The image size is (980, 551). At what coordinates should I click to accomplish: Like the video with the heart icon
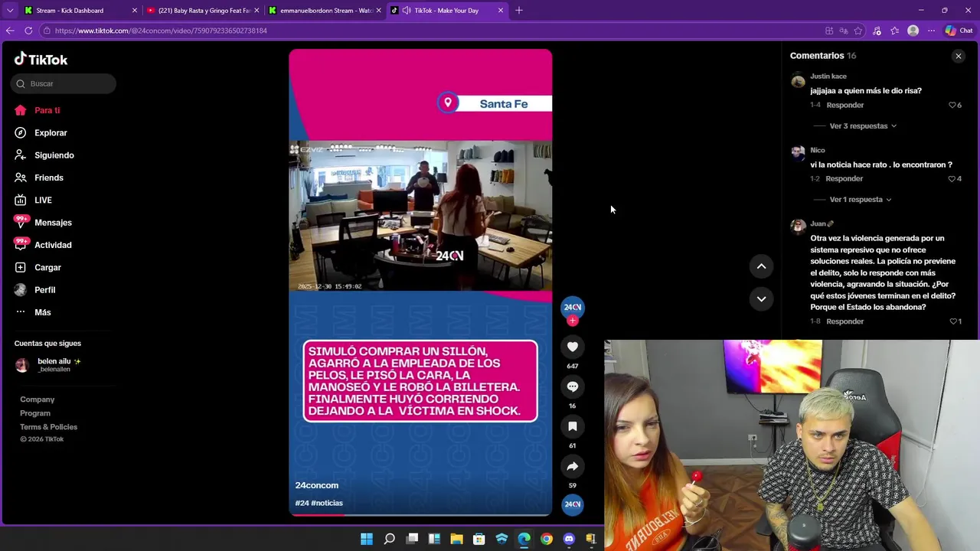coord(572,347)
